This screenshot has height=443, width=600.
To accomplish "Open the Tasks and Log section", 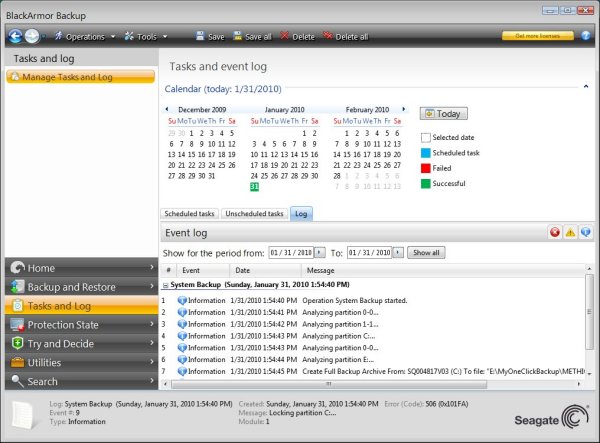I will tap(82, 305).
